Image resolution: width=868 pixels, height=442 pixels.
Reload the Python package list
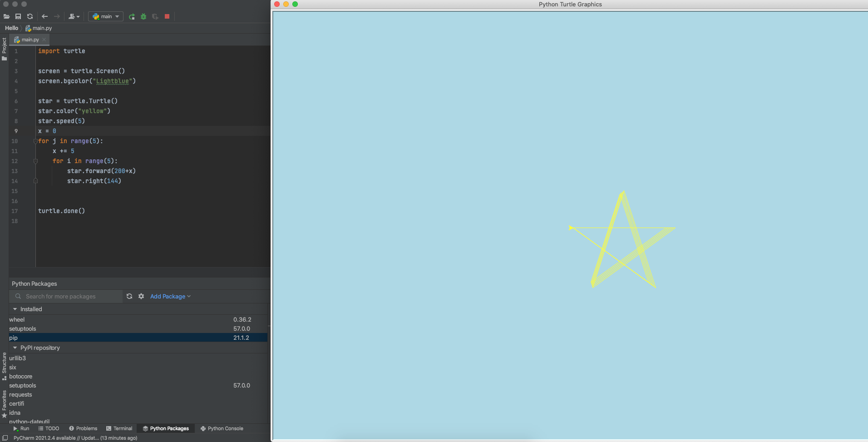129,296
